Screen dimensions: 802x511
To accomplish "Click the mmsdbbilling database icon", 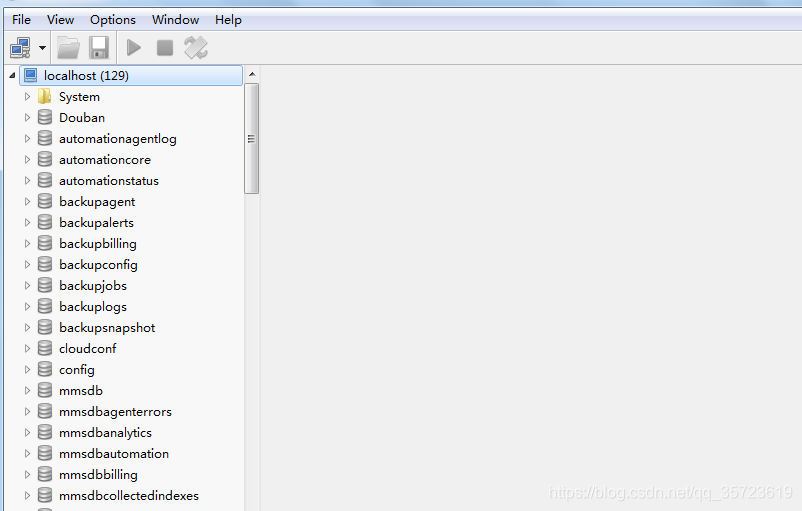I will (45, 474).
